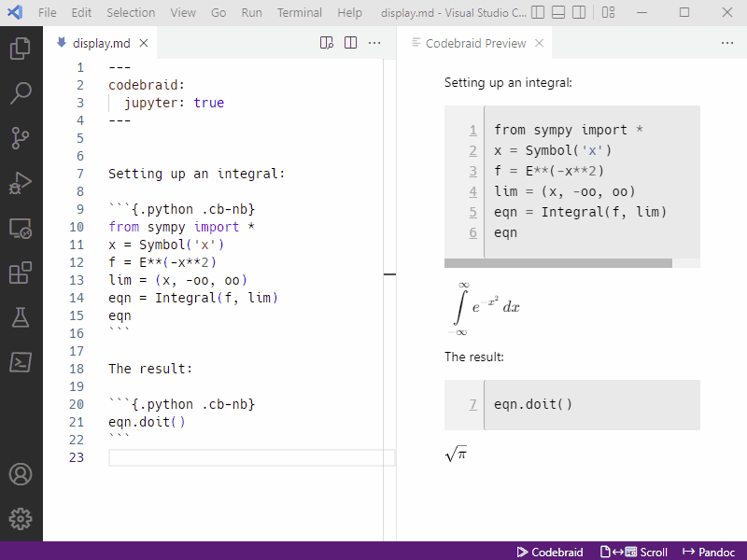The image size is (747, 560).
Task: Toggle the secondary side bar layout
Action: [x=579, y=12]
